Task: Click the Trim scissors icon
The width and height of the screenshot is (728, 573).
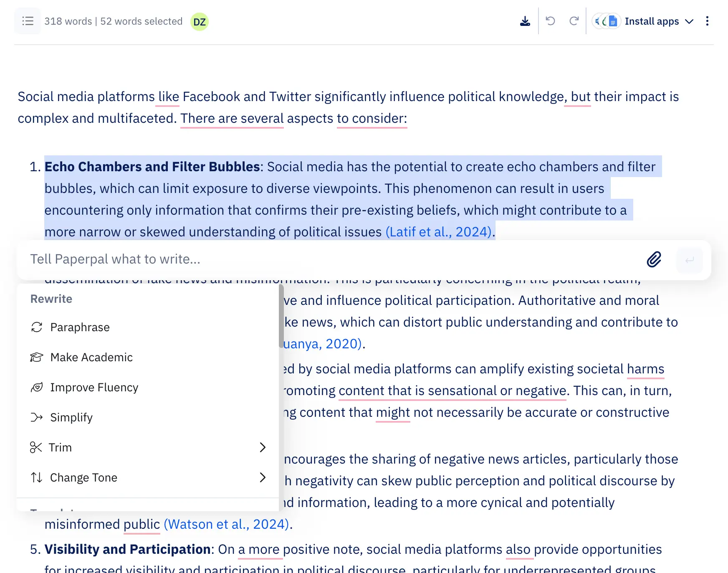Action: coord(36,447)
